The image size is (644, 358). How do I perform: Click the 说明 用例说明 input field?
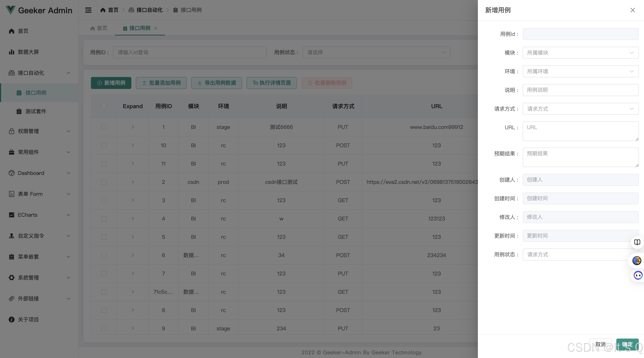(580, 90)
